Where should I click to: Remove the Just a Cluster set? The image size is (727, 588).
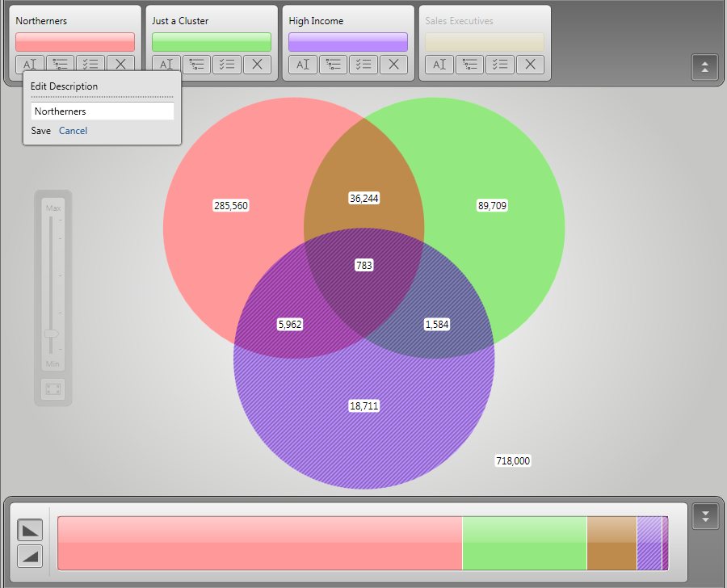[x=258, y=65]
